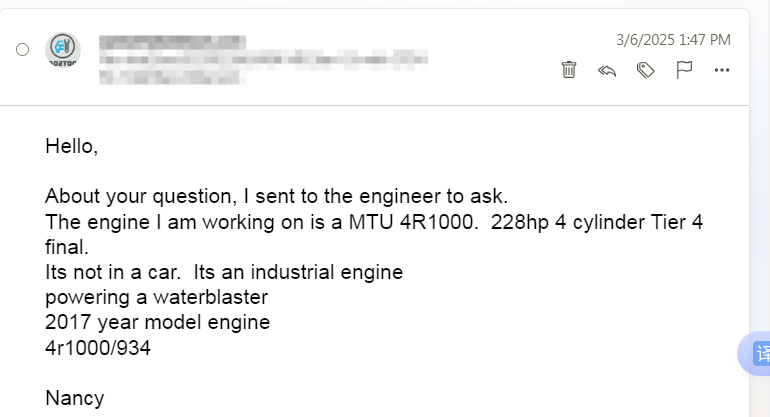Click the vertical scrollbar track on right
Image resolution: width=770 pixels, height=417 pixels.
(x=760, y=196)
